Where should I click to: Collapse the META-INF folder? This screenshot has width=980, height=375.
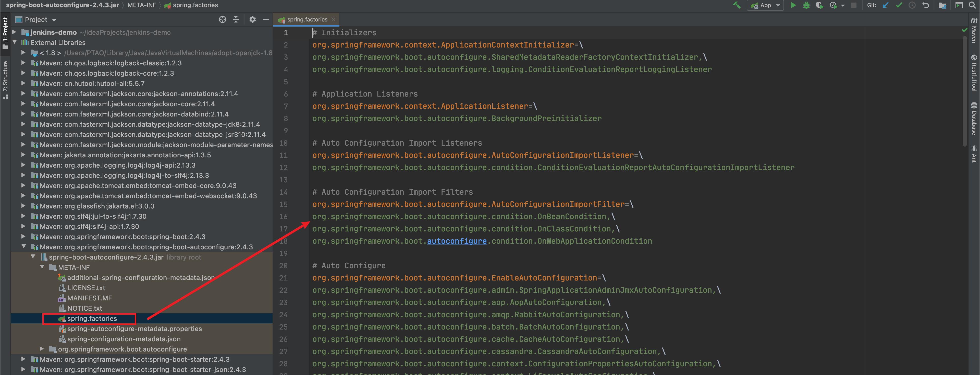point(42,267)
